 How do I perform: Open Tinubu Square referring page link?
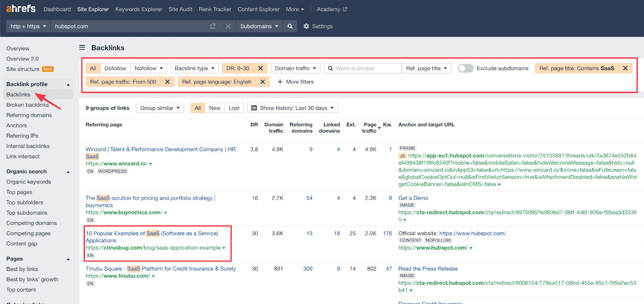click(161, 269)
